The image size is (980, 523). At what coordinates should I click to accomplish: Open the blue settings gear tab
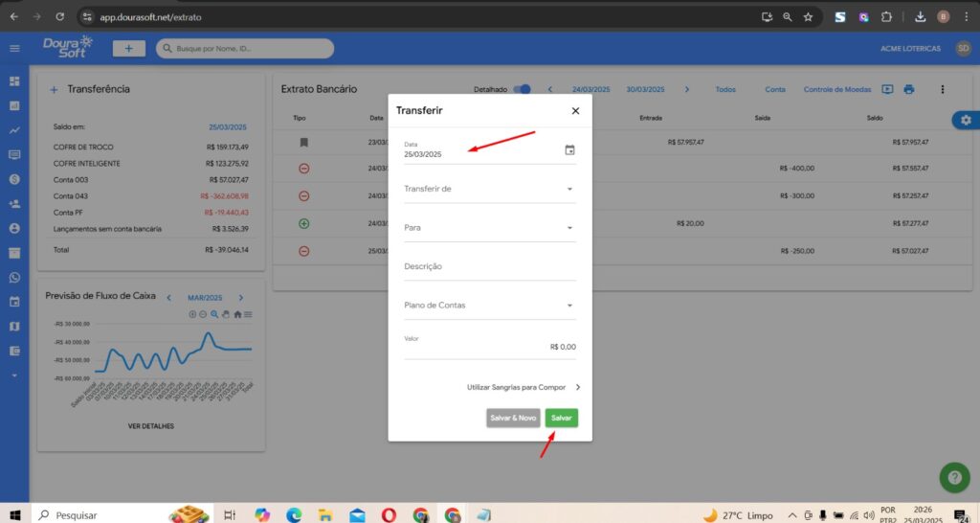click(966, 120)
